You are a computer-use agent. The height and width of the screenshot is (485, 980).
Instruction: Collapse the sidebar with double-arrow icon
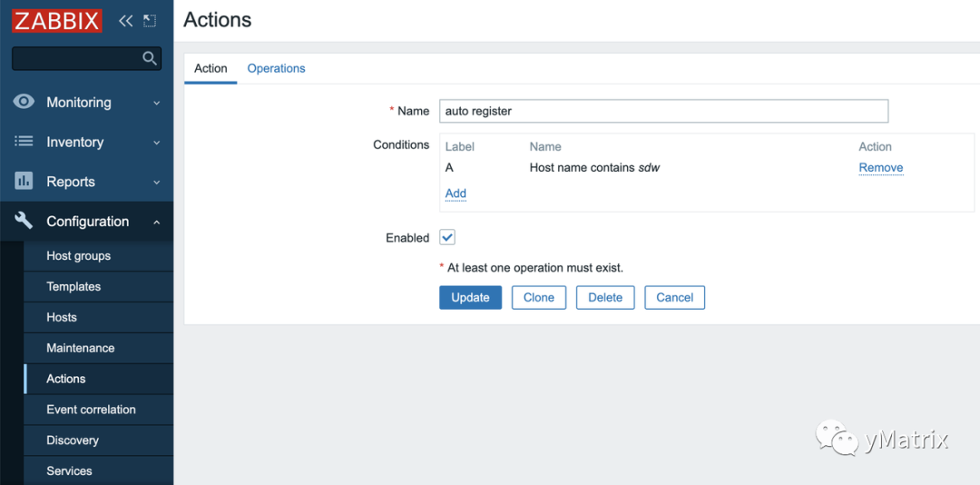(125, 21)
